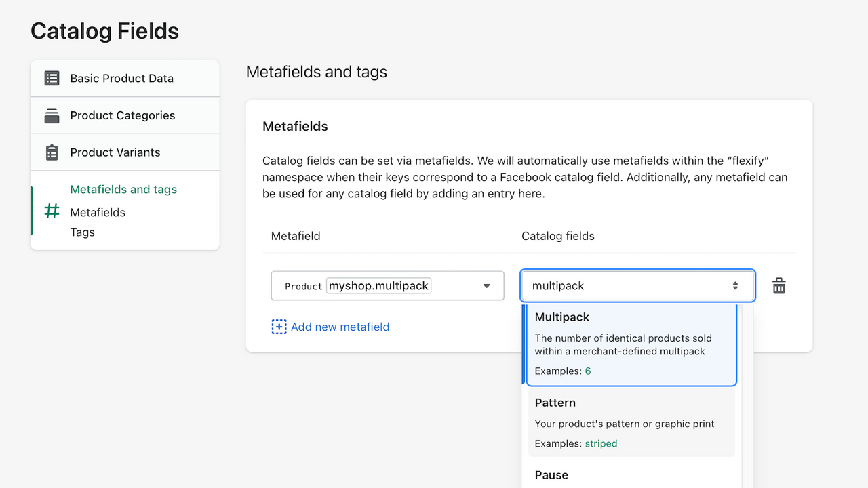Click the Add new metafield link
This screenshot has width=868, height=488.
tap(340, 327)
